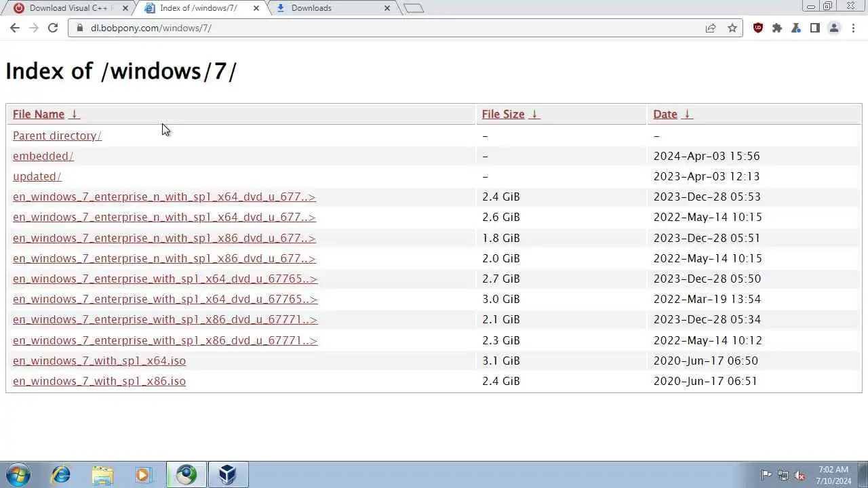Open the Windows Start menu
Image resolution: width=868 pixels, height=488 pixels.
point(18,474)
